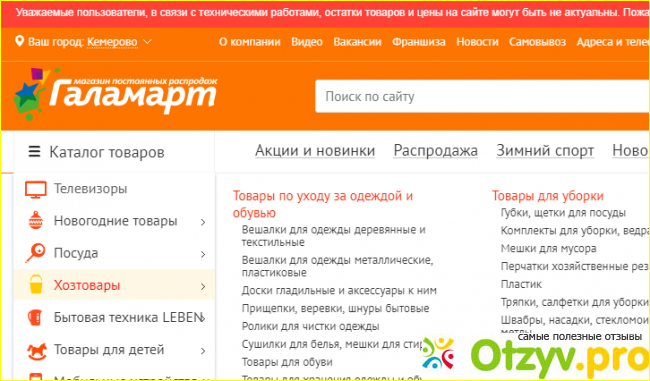Open Тряпки, салфетки для уборки

575,302
